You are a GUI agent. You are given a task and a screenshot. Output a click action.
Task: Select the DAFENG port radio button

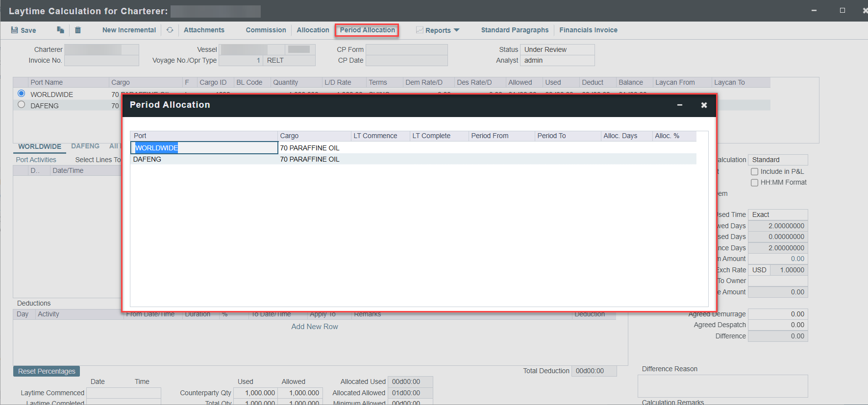coord(21,105)
